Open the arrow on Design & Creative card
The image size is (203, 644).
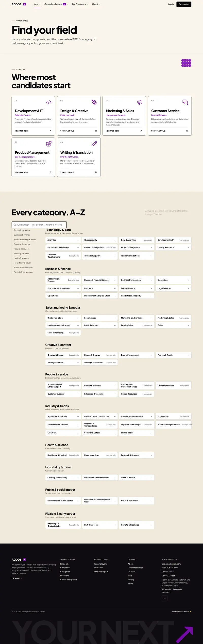point(96,131)
